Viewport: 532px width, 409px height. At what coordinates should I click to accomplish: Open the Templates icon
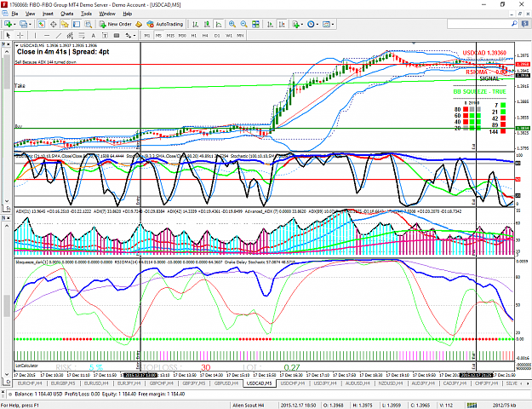point(326,24)
